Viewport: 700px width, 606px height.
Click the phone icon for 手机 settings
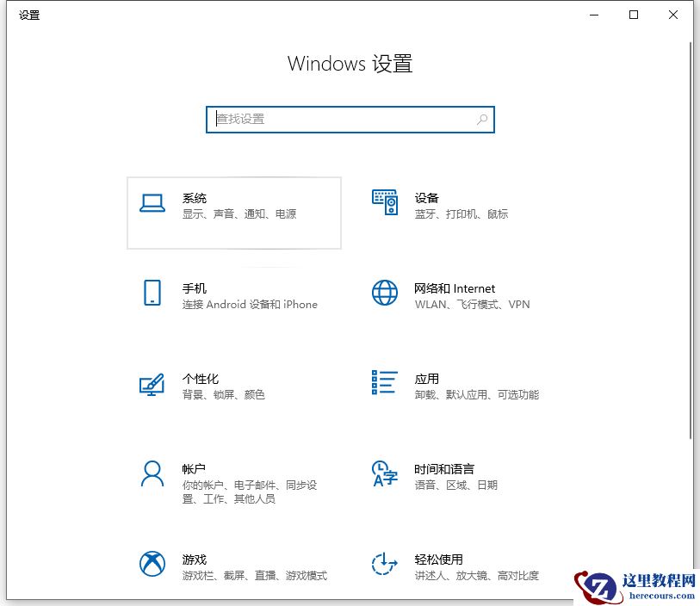152,294
